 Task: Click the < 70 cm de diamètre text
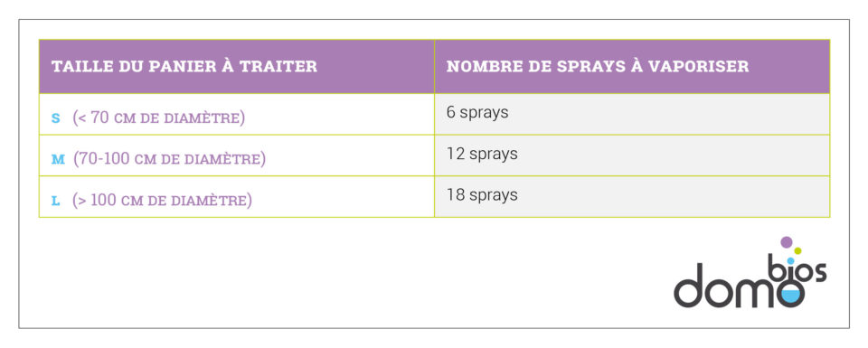(159, 118)
